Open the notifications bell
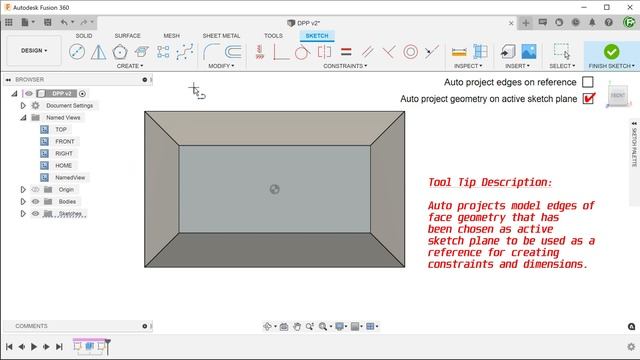 [592, 22]
